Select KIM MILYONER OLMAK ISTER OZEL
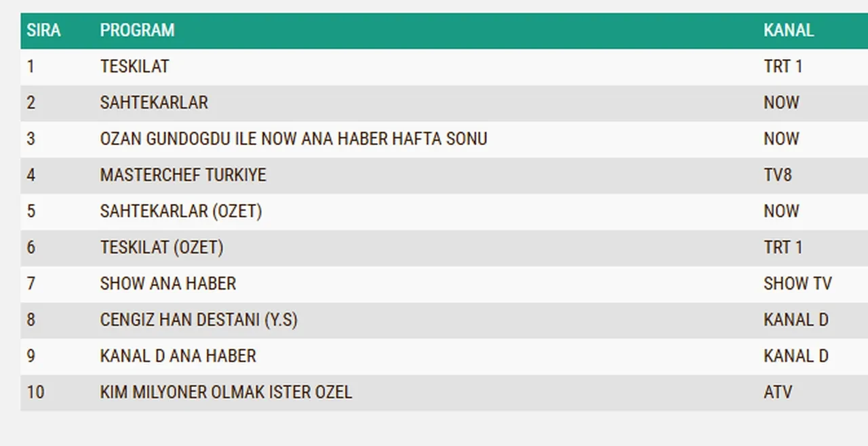868x446 pixels. click(226, 392)
